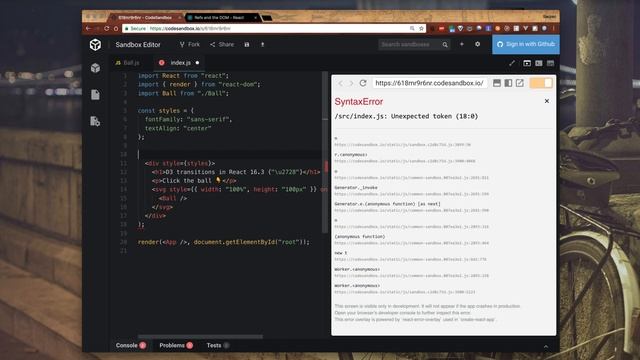
Task: Click the unsaved dot on index.js tab
Action: (x=197, y=63)
